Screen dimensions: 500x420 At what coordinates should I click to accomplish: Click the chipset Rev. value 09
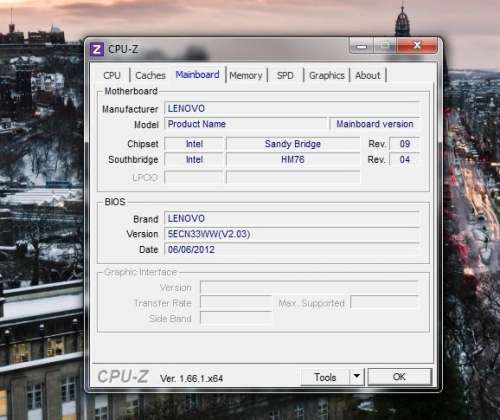point(405,144)
